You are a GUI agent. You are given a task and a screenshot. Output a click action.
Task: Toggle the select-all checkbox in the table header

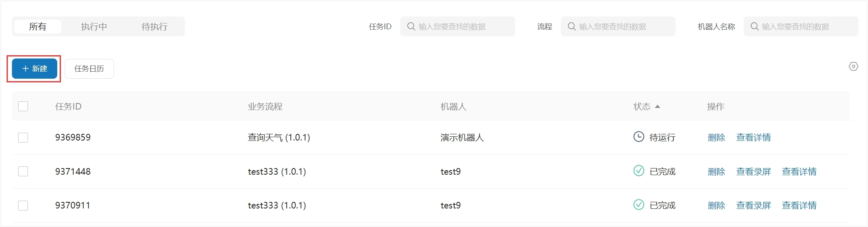point(23,106)
